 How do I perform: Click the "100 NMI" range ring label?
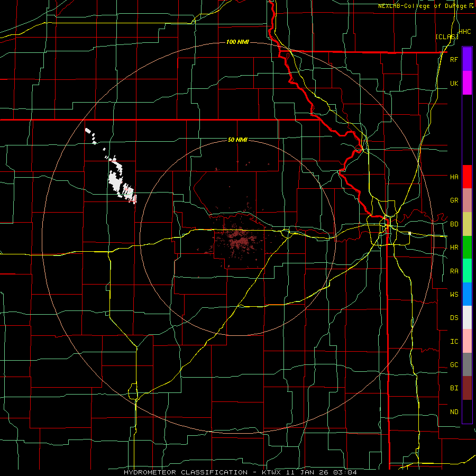point(237,42)
